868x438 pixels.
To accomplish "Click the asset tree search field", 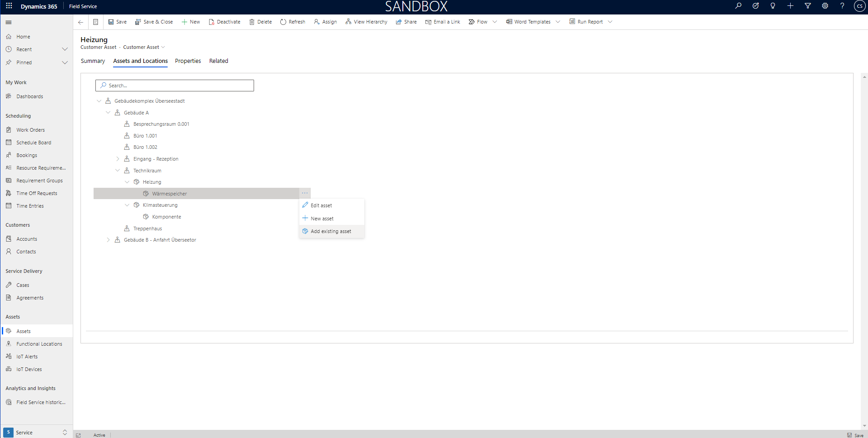I will [x=175, y=86].
